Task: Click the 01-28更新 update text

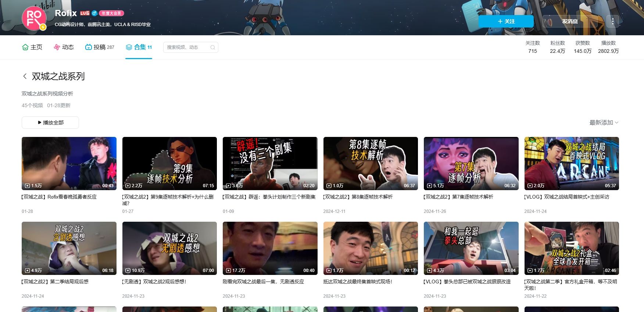Action: pos(59,105)
